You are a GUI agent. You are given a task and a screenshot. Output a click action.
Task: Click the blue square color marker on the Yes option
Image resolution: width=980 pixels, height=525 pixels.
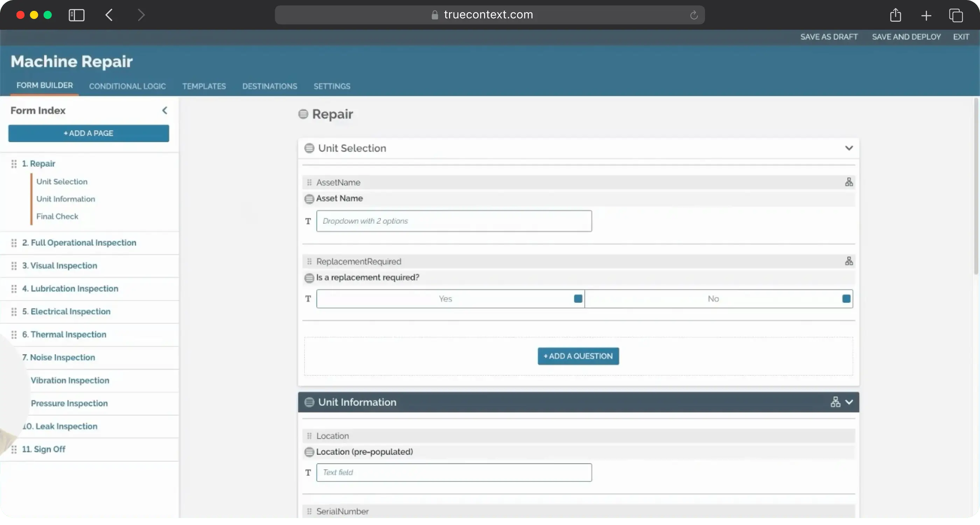point(578,299)
